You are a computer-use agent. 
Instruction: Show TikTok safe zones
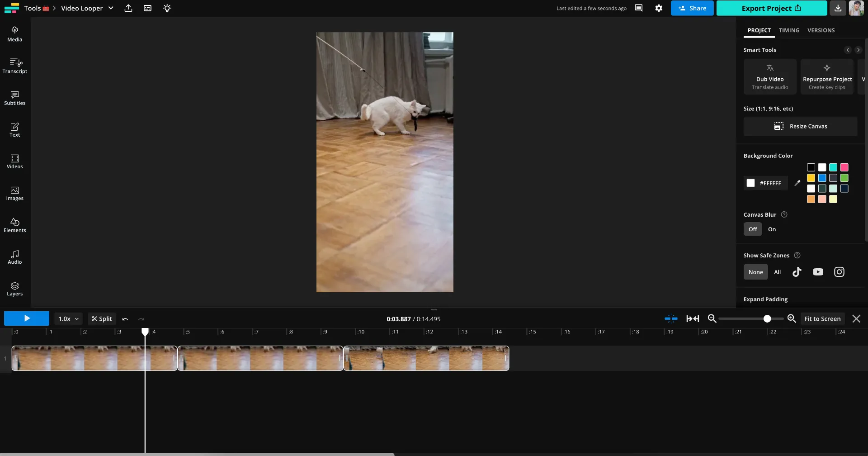[x=797, y=272]
